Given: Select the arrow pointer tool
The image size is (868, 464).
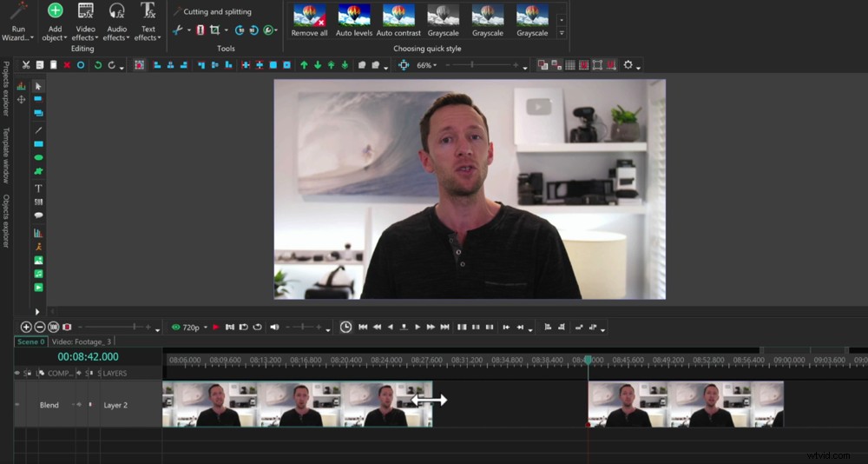Looking at the screenshot, I should [38, 86].
